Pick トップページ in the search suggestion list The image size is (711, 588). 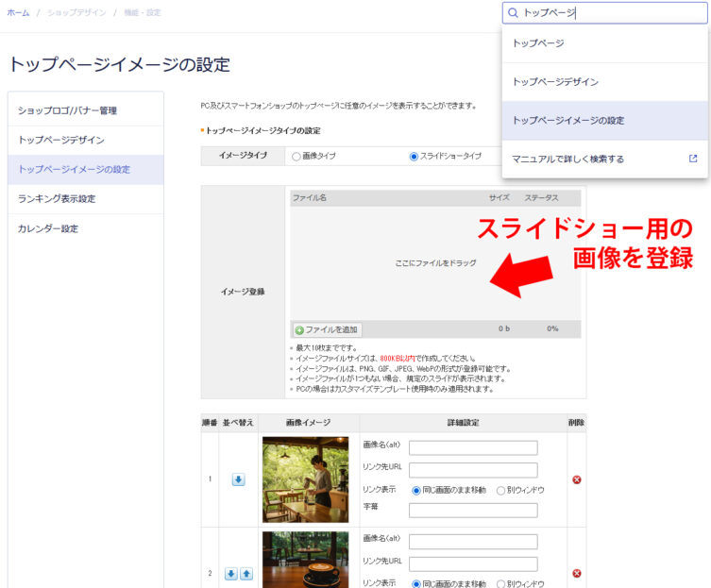[x=538, y=42]
